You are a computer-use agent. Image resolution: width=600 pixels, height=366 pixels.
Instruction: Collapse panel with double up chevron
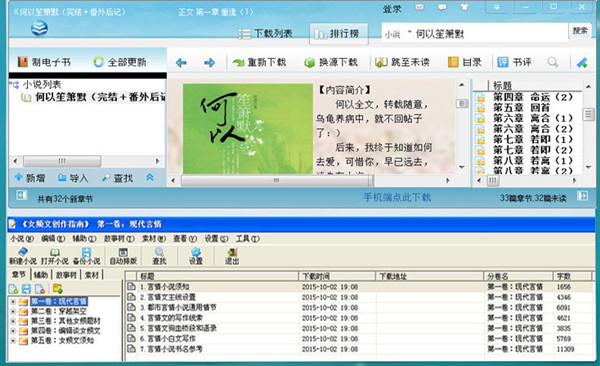[150, 177]
